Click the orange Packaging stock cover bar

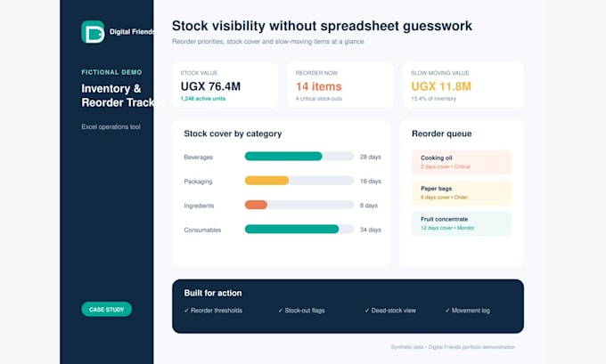click(266, 181)
